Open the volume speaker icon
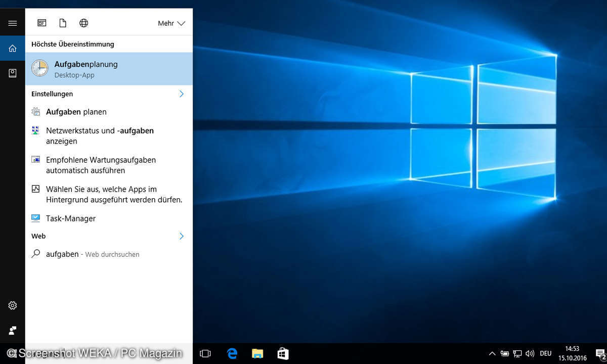 pos(530,354)
